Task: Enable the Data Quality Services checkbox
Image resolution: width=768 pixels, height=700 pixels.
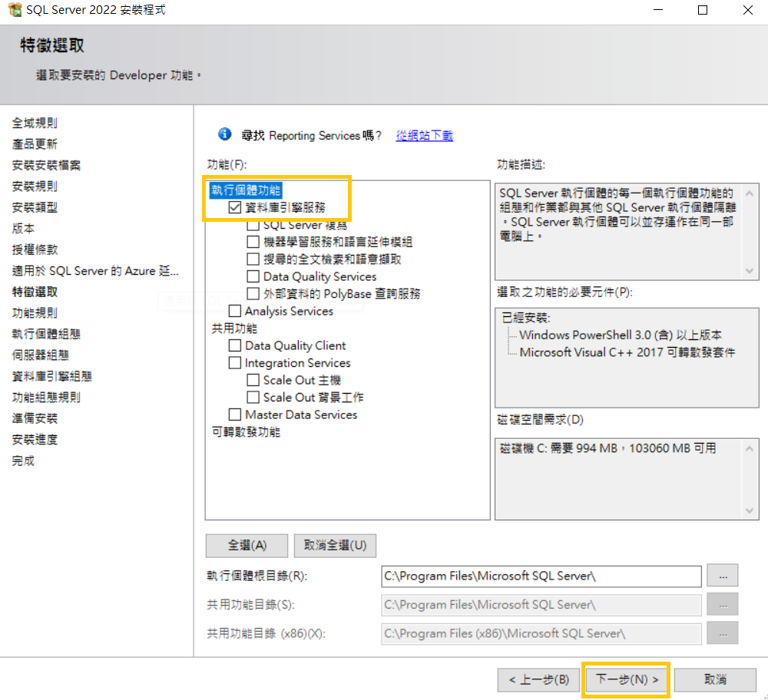Action: 253,276
